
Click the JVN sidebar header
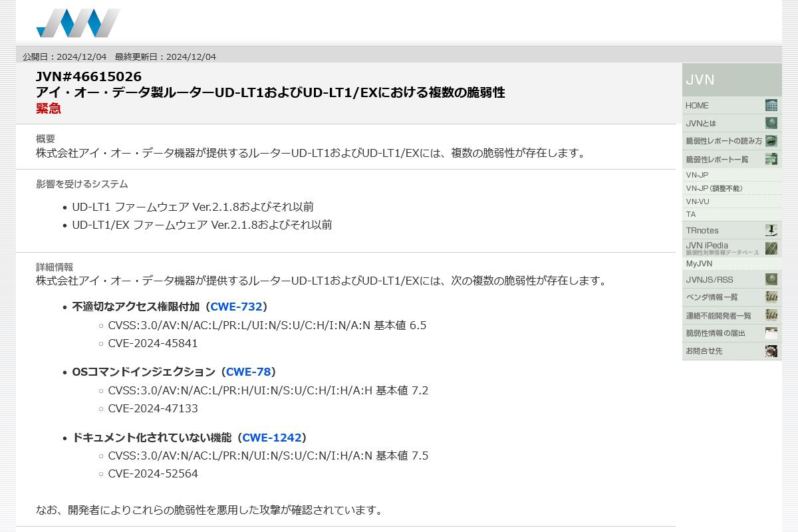point(731,80)
